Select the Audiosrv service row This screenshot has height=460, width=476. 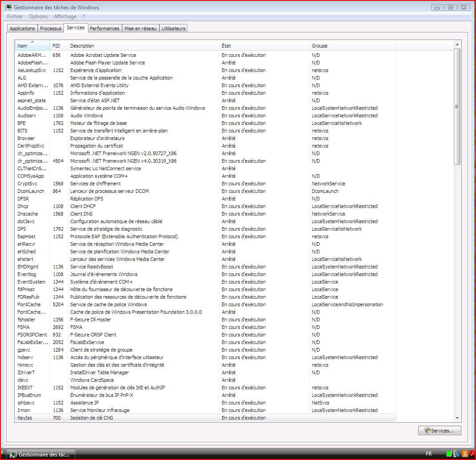(x=205, y=116)
